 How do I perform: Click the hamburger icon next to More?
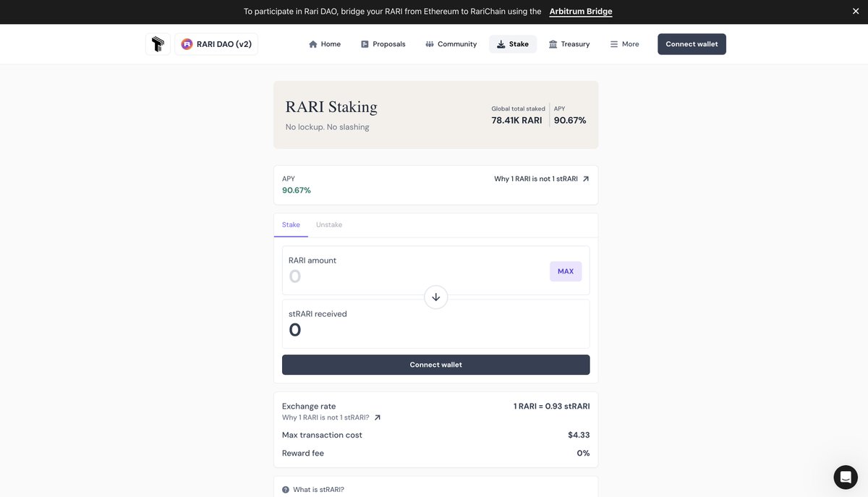[x=614, y=44]
